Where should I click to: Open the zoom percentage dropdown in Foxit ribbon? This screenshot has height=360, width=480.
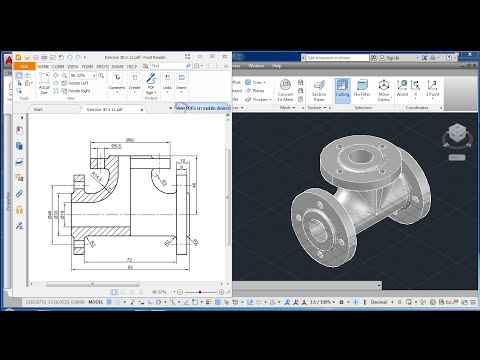point(94,76)
